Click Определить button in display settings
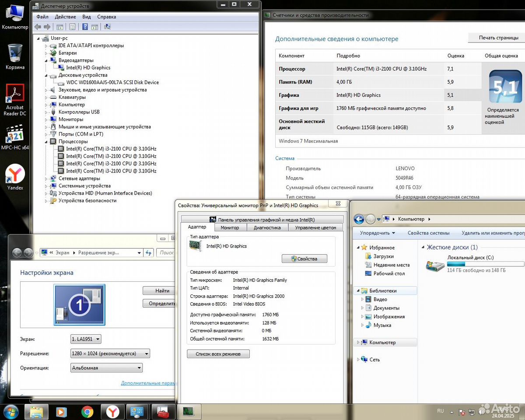This screenshot has height=420, width=525. click(x=159, y=303)
